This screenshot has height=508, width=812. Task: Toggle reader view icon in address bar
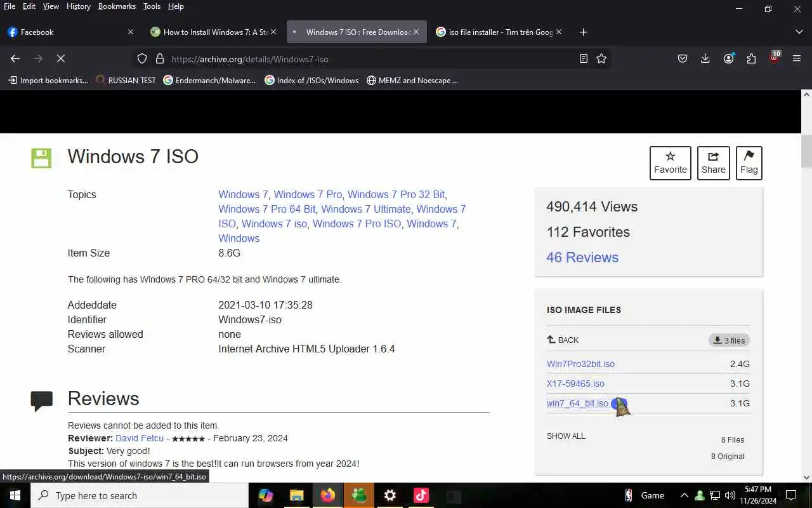click(584, 58)
